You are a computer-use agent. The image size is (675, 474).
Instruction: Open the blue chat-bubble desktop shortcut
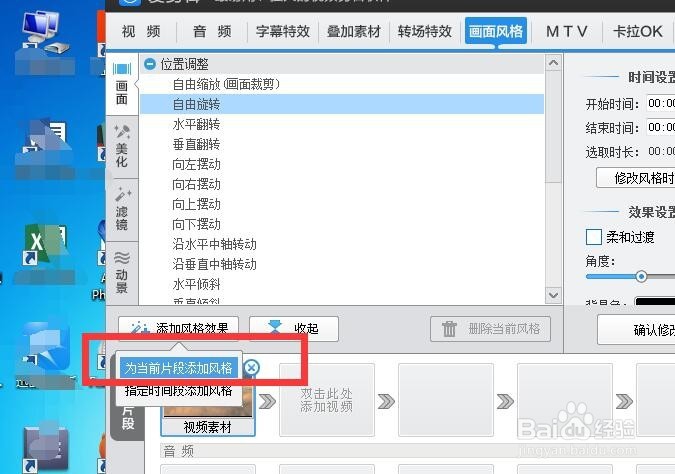click(x=46, y=344)
